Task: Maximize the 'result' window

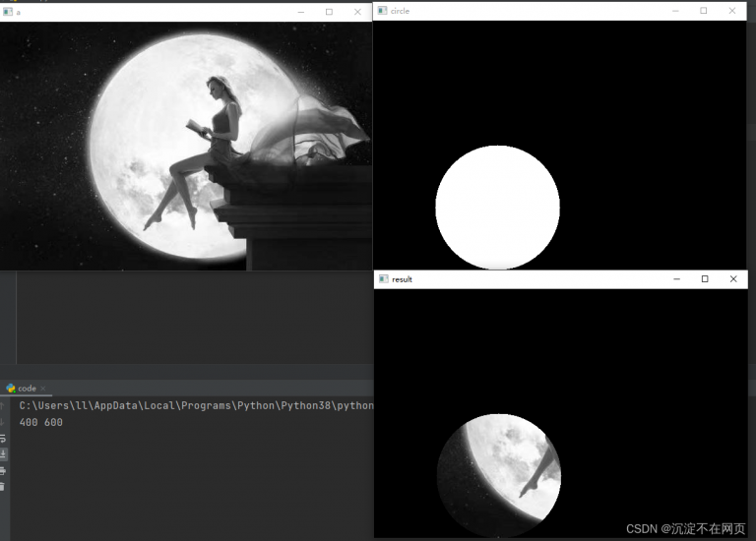Action: (x=705, y=279)
